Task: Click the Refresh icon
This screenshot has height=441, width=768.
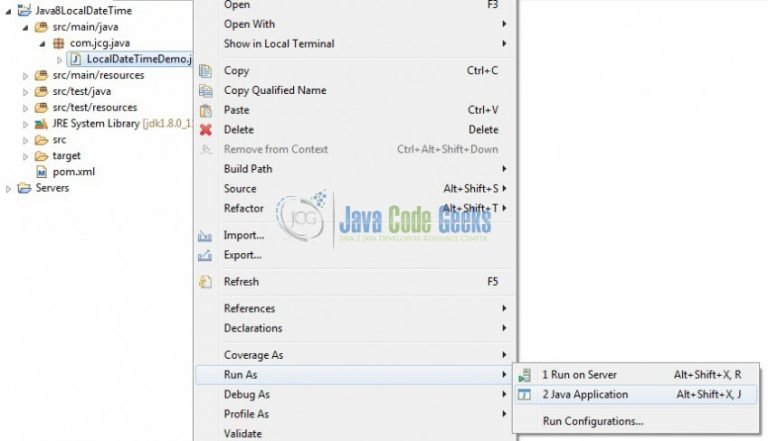Action: (x=205, y=282)
